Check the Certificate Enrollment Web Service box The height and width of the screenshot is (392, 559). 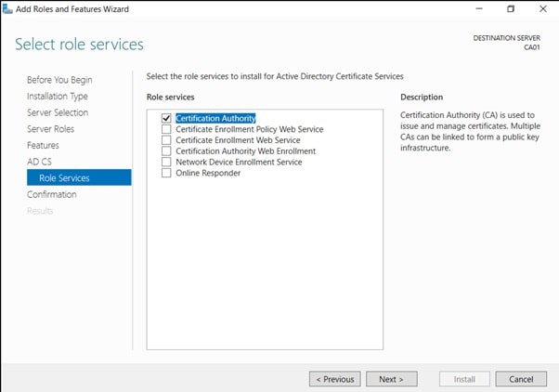pyautogui.click(x=166, y=140)
